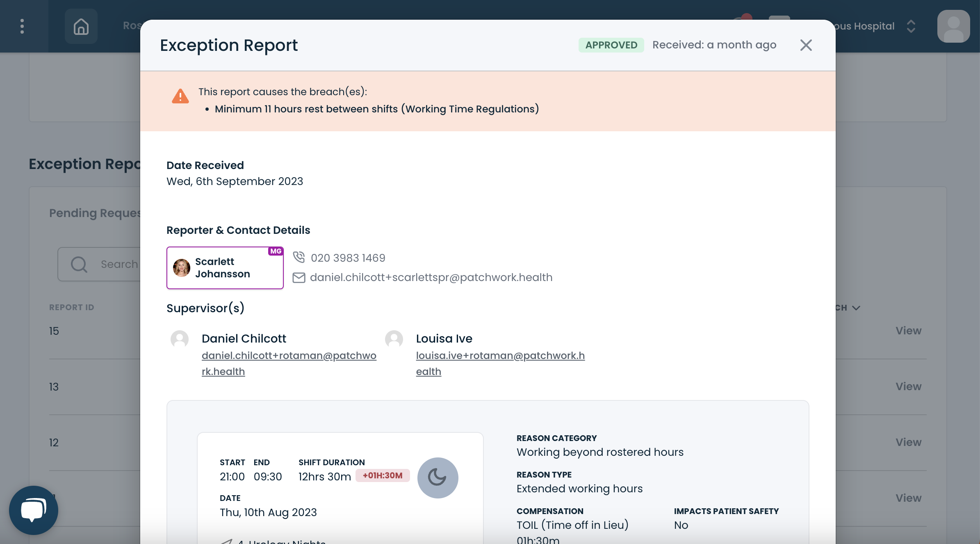Go to the home dashboard icon
Image resolution: width=980 pixels, height=544 pixels.
[81, 26]
